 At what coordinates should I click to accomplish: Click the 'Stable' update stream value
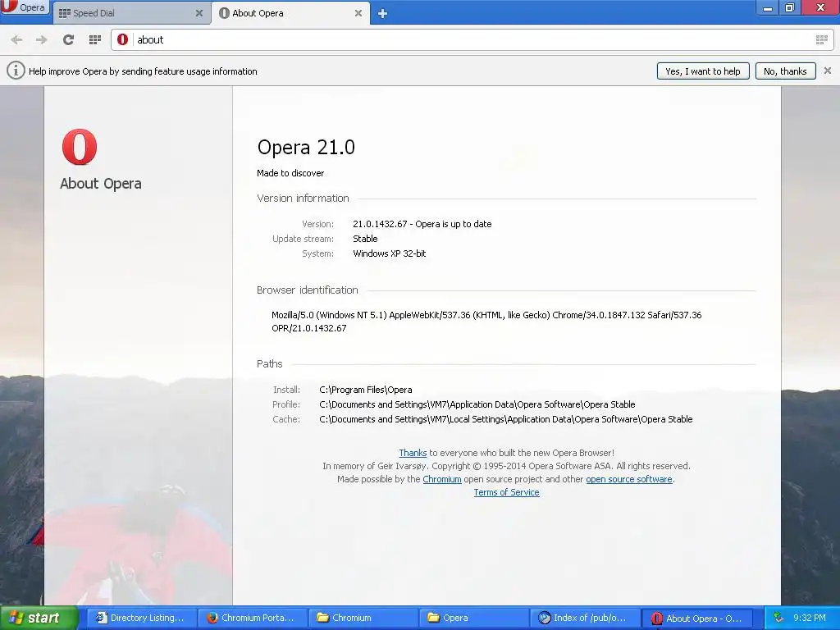click(x=365, y=239)
